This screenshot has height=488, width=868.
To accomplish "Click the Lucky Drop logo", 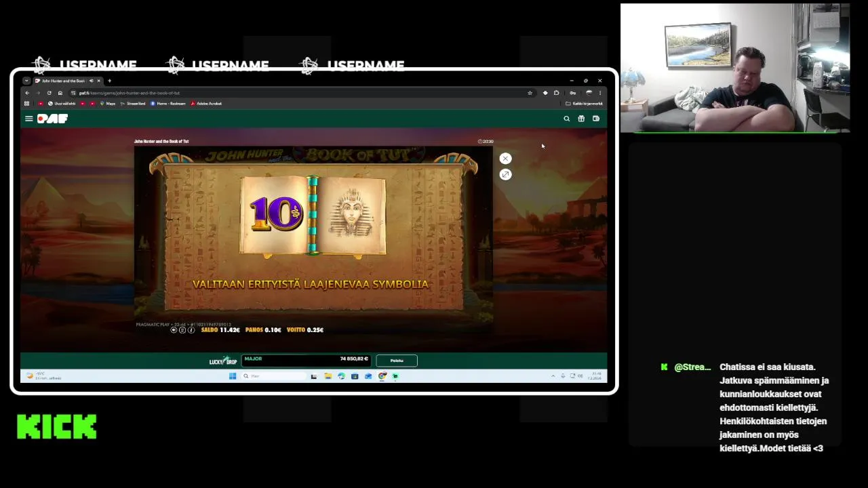I will coord(223,361).
